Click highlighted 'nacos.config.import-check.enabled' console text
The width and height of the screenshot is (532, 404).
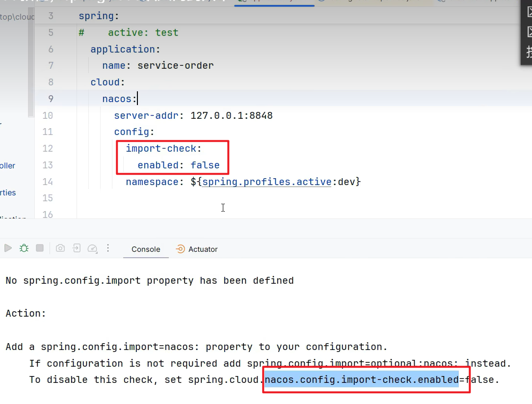(362, 379)
